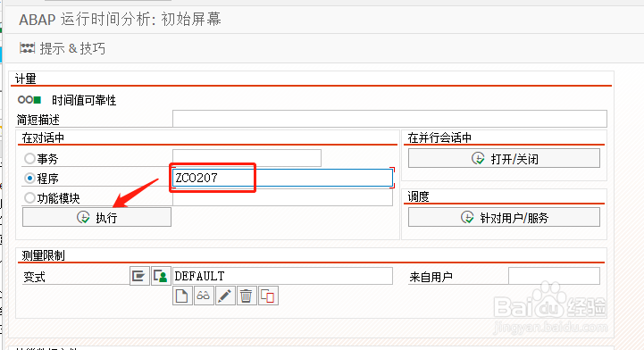Click into the 简短描述 input field

point(389,119)
